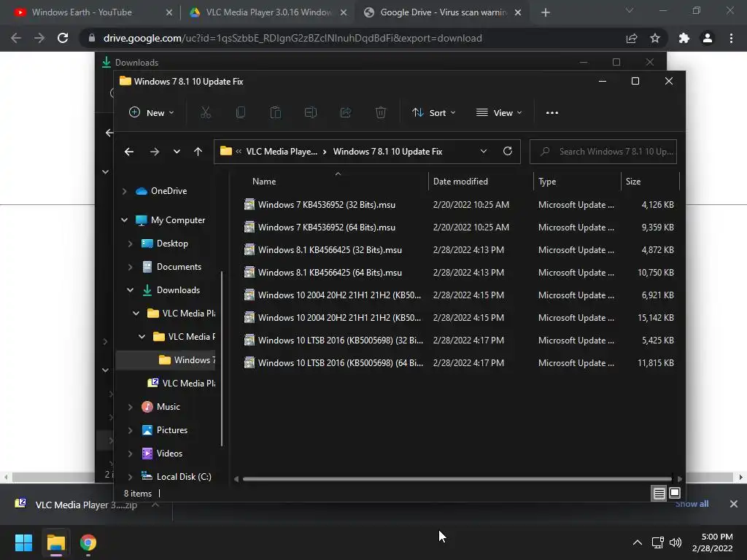747x560 pixels.
Task: Click the Delete trash icon
Action: point(381,113)
